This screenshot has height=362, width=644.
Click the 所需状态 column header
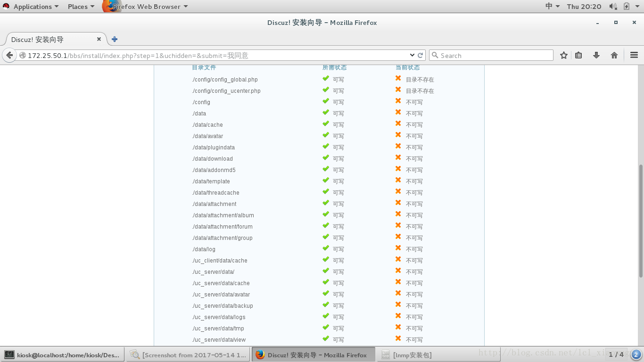(334, 67)
